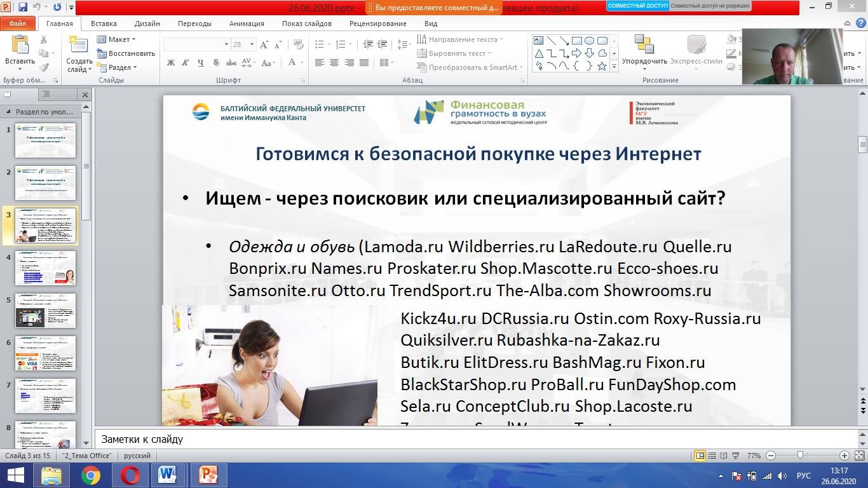Switch to the Анимация tab
Image resolution: width=868 pixels, height=488 pixels.
tap(247, 24)
